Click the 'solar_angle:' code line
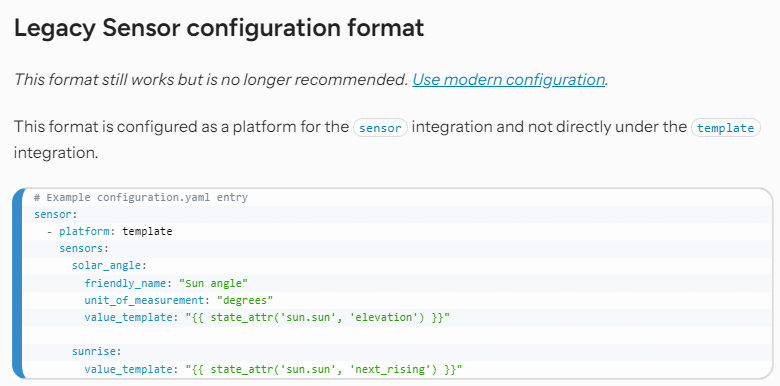780x386 pixels. [109, 266]
